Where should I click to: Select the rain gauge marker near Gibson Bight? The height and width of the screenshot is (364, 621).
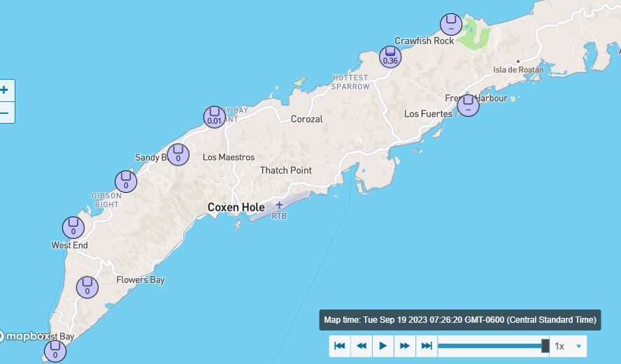126,182
